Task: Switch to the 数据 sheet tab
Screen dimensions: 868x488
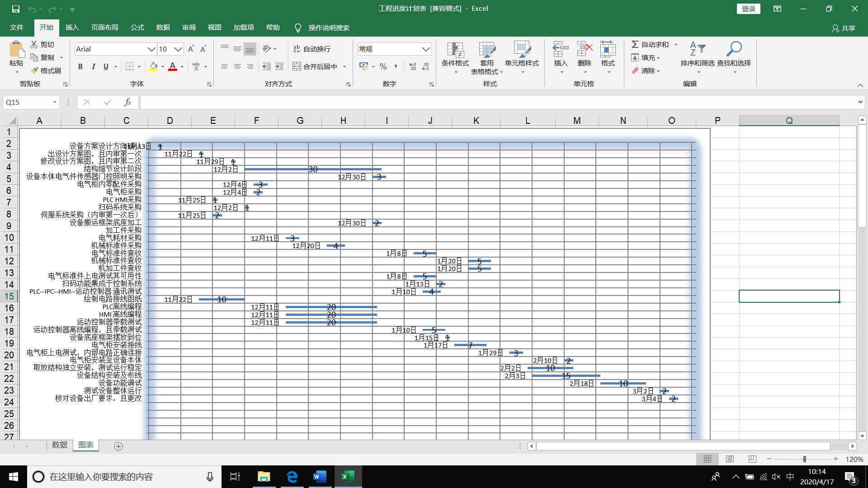Action: click(x=59, y=445)
